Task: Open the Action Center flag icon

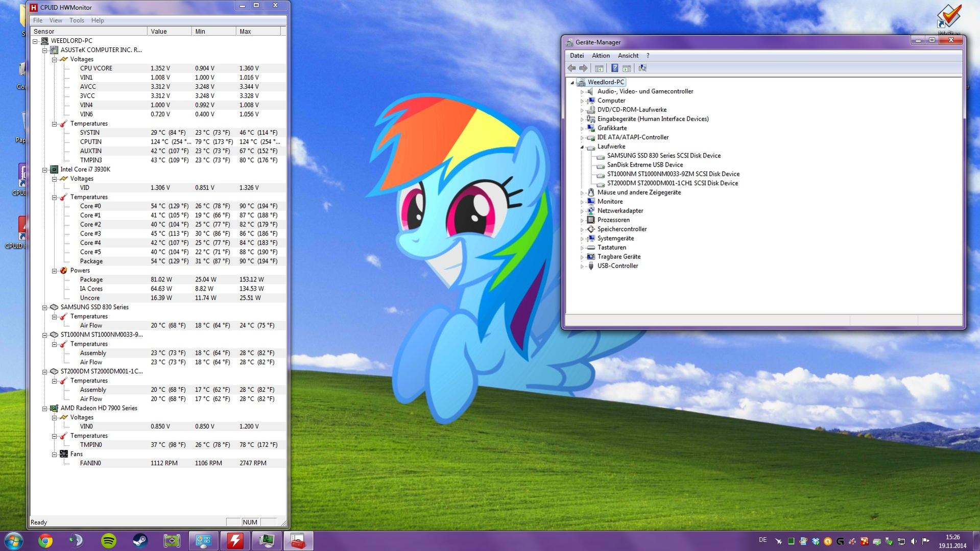Action: [926, 541]
